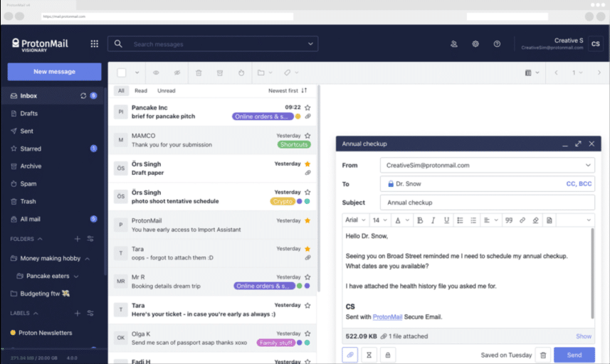Click the yellow label dot on Pancake Inc

click(298, 117)
